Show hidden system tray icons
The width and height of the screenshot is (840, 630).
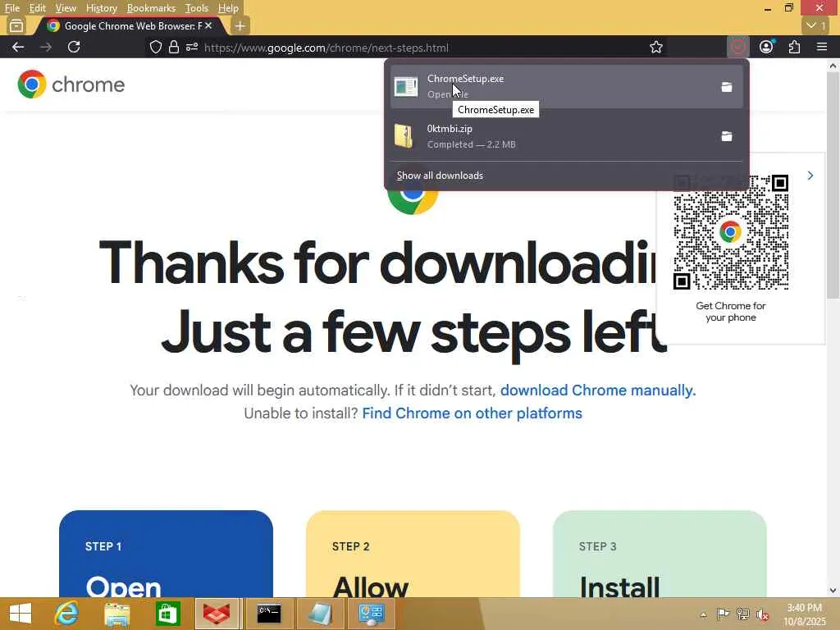click(x=703, y=614)
